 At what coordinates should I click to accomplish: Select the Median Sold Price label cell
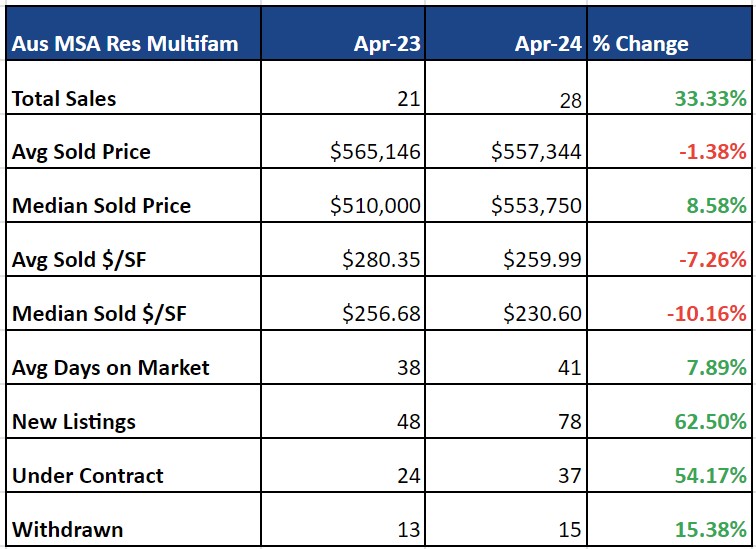click(101, 206)
